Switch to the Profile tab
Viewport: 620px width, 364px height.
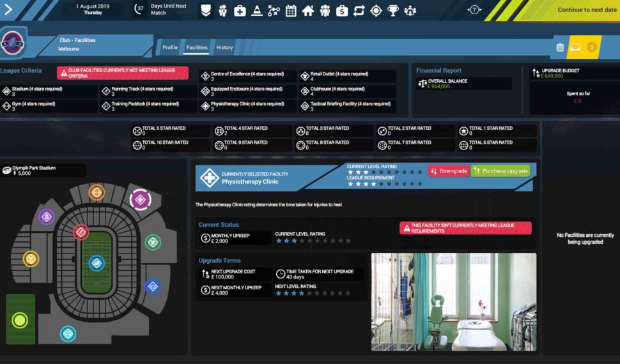pyautogui.click(x=170, y=48)
